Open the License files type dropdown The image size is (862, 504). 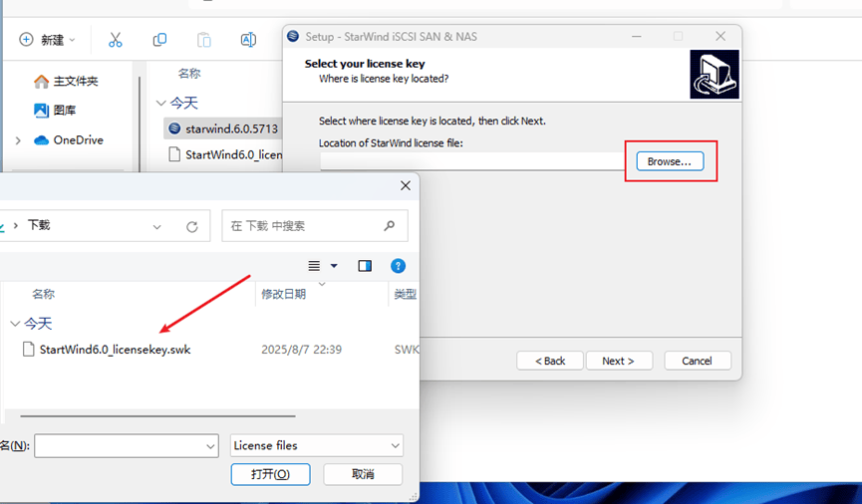pos(317,446)
